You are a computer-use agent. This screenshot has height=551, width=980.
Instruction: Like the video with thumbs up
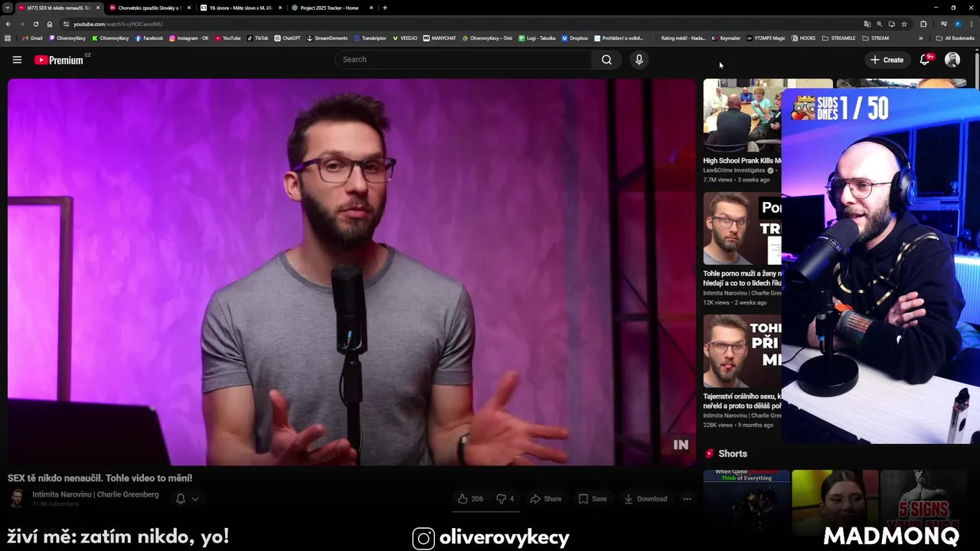(x=470, y=499)
